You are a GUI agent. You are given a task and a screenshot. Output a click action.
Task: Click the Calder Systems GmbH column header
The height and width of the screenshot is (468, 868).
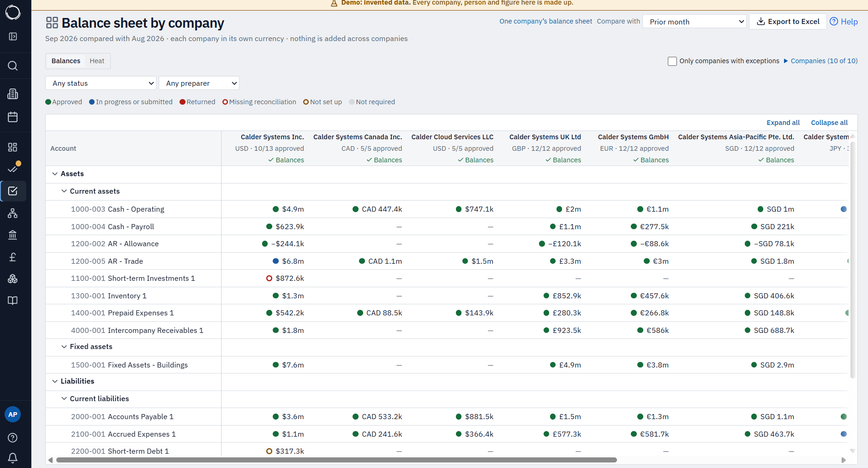(633, 137)
